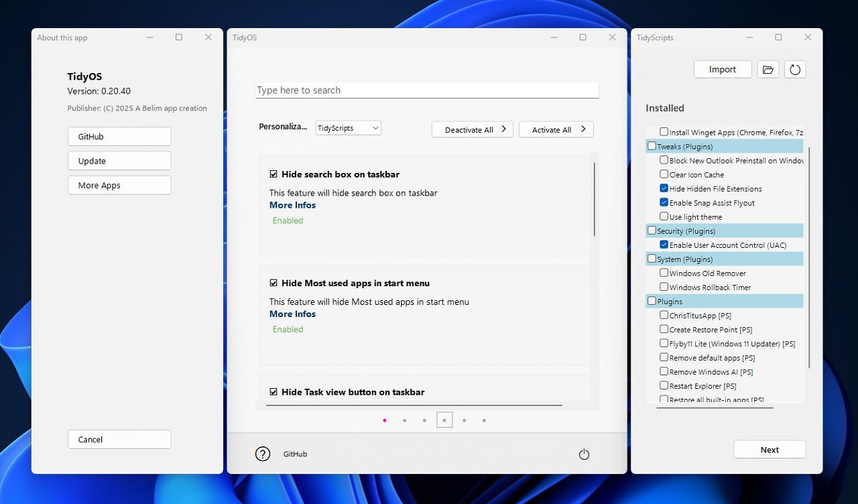Click the Version: 0.20.40 text
The width and height of the screenshot is (858, 504).
point(99,91)
